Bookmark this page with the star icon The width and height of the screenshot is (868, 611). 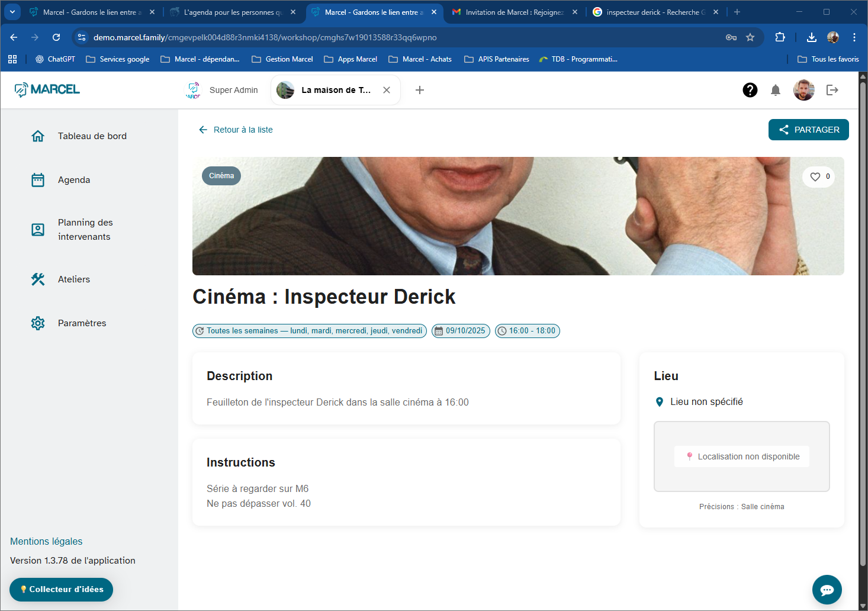[750, 37]
